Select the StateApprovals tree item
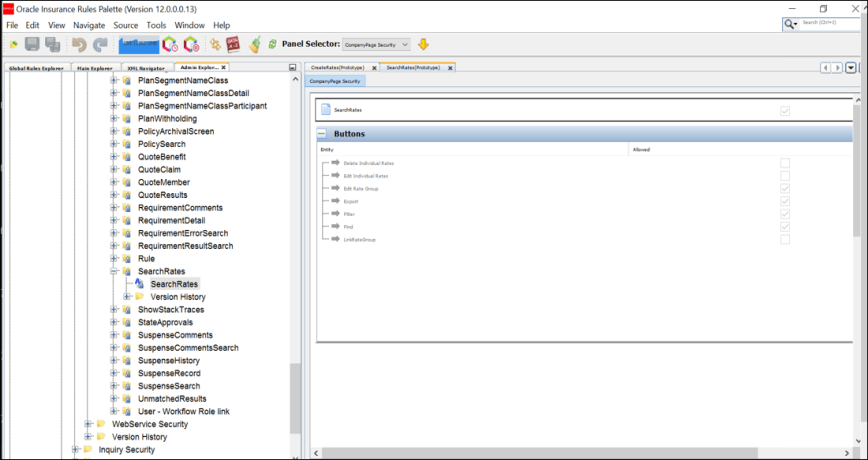This screenshot has width=868, height=460. coord(165,322)
